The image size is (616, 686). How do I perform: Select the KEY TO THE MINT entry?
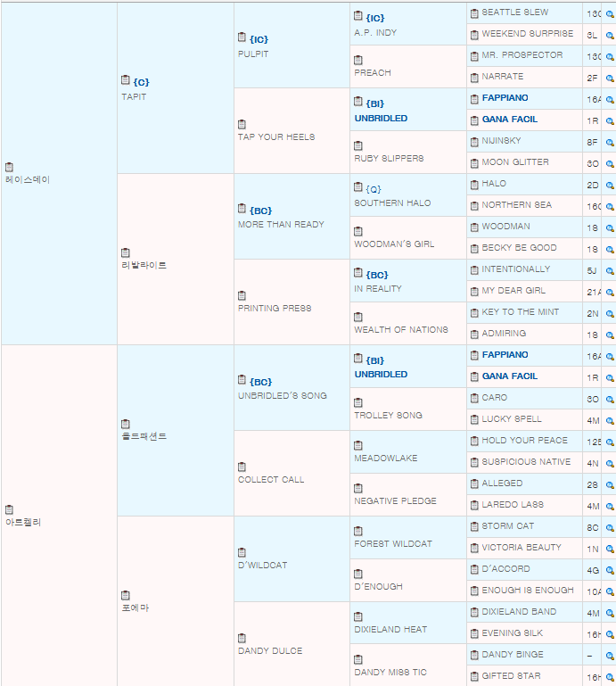(521, 312)
